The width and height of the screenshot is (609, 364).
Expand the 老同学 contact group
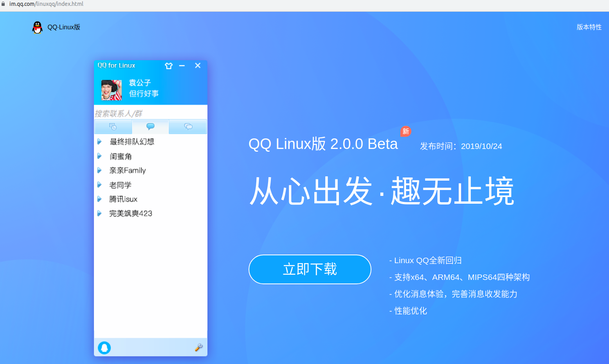click(99, 185)
